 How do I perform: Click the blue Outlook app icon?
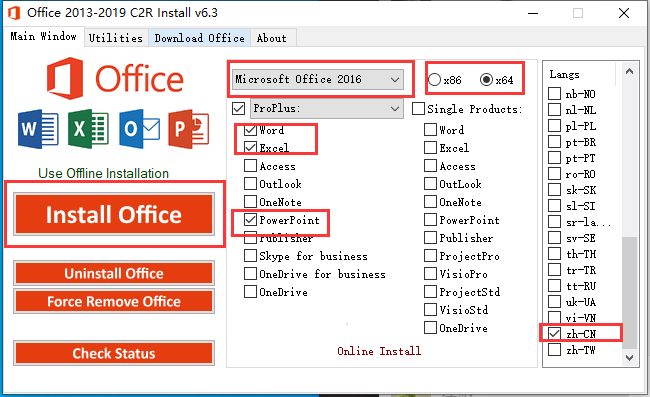[139, 129]
